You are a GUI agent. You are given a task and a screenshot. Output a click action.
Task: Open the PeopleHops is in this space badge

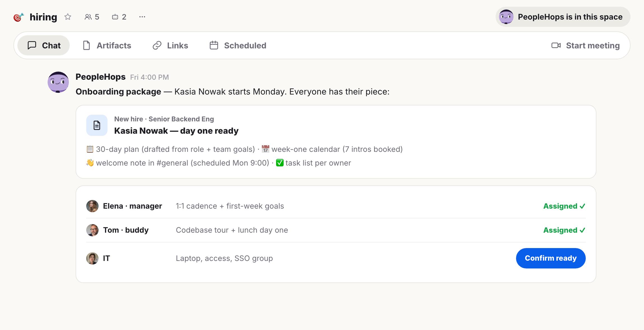pos(563,17)
